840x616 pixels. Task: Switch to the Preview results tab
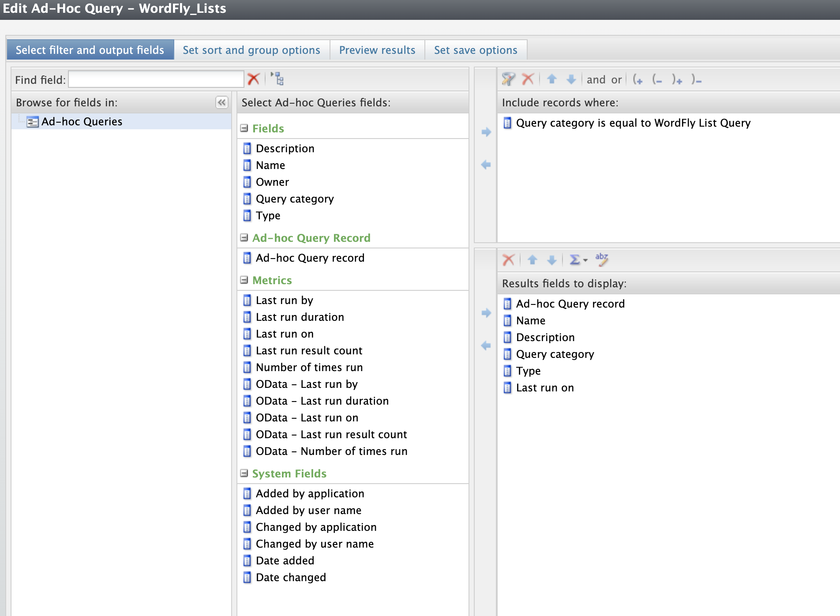tap(377, 50)
